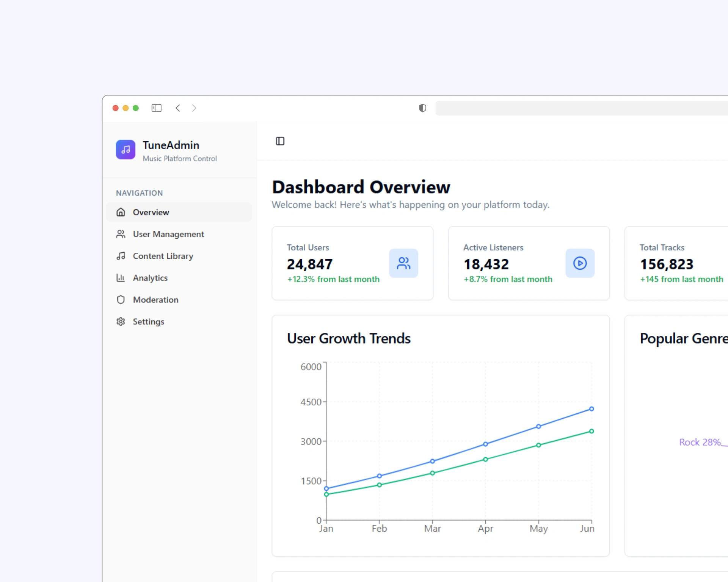
Task: Click the gear icon beside Settings
Action: pyautogui.click(x=121, y=322)
